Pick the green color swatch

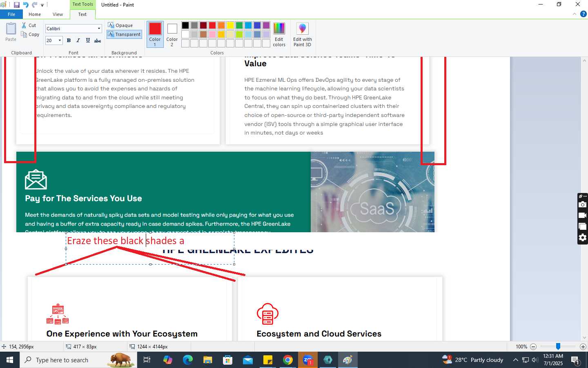[239, 25]
